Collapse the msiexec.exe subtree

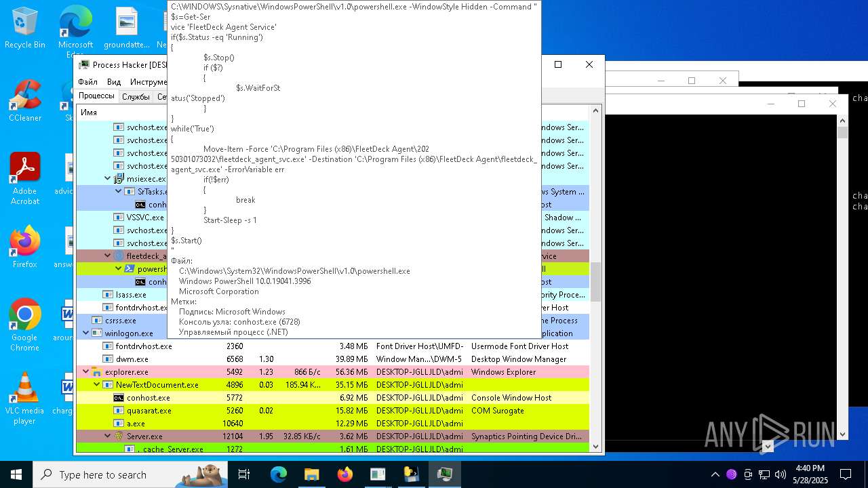click(108, 179)
